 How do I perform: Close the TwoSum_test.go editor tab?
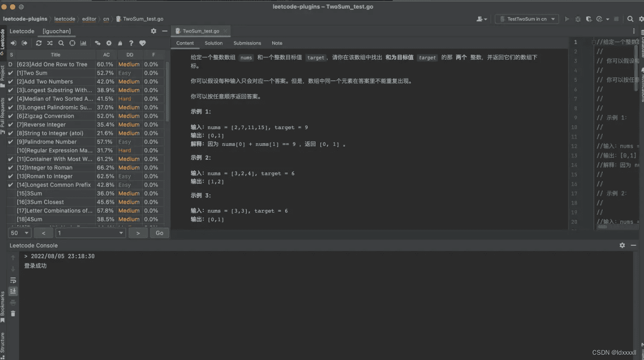pyautogui.click(x=225, y=31)
